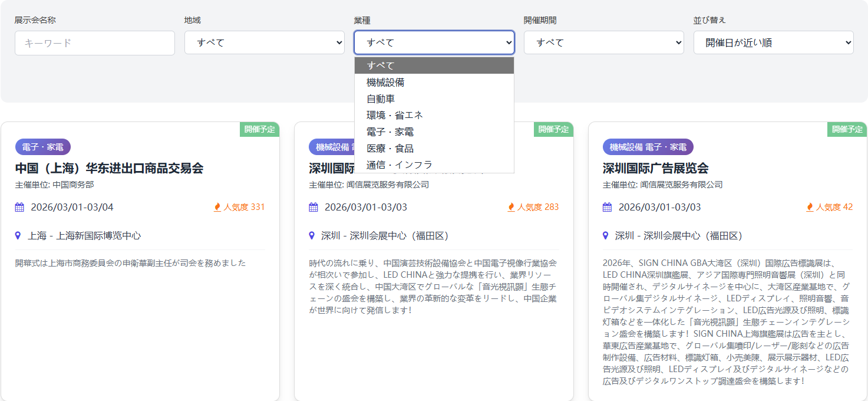
Task: Pick 通信・インフラ from the dropdown options
Action: 399,165
